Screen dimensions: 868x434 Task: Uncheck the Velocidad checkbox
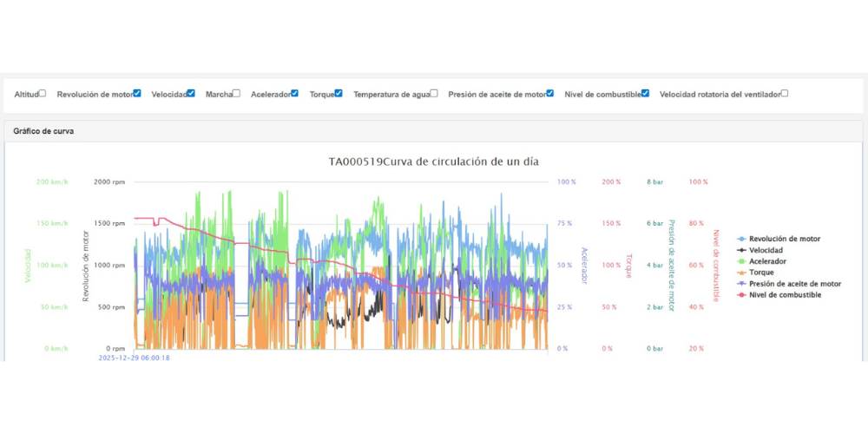point(191,94)
